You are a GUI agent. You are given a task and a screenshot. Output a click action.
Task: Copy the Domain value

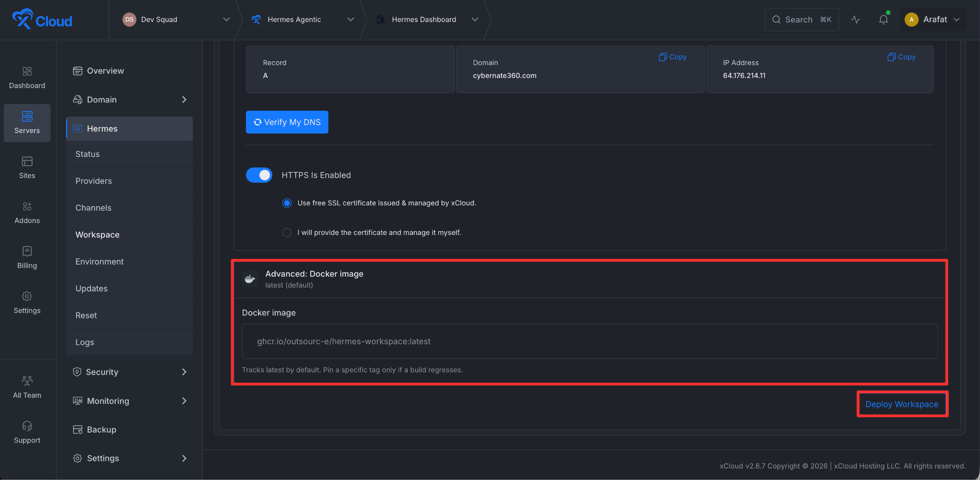672,57
